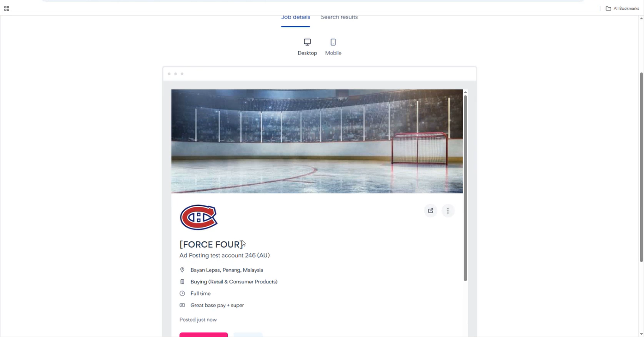Click the Great base pay + super text

[x=217, y=305]
